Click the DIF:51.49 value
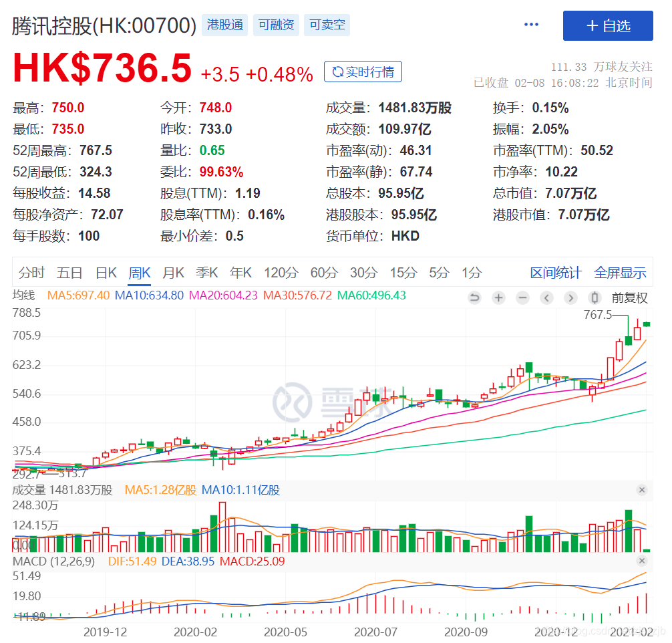 click(132, 561)
